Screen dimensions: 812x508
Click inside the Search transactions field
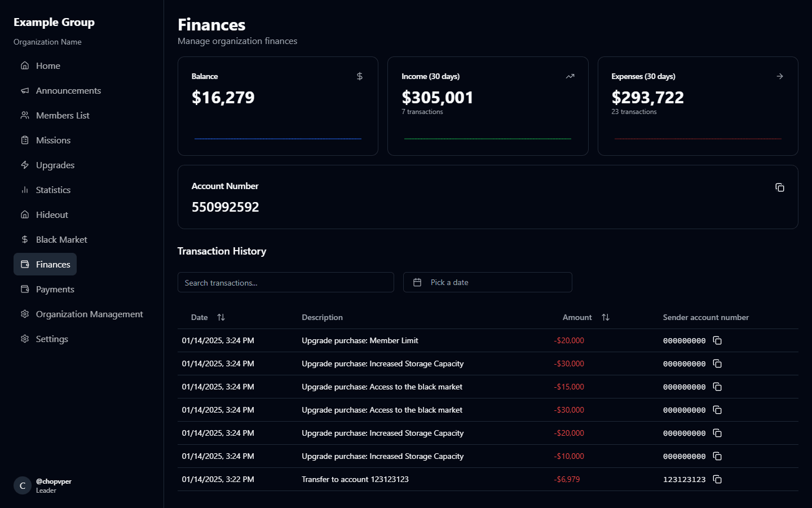286,282
